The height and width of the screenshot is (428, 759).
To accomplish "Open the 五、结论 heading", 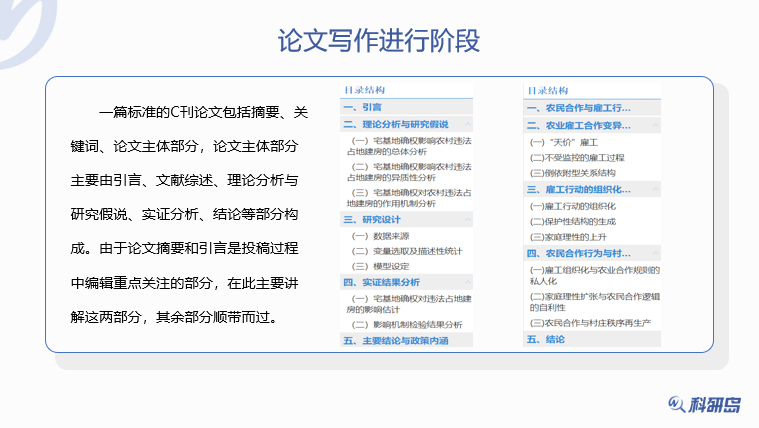I will [546, 339].
